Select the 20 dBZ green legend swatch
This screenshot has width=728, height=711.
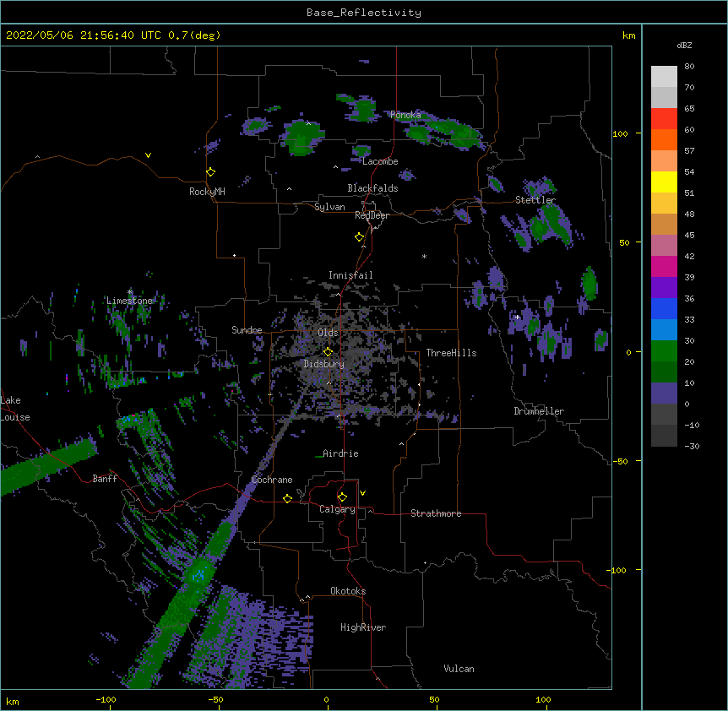[664, 372]
